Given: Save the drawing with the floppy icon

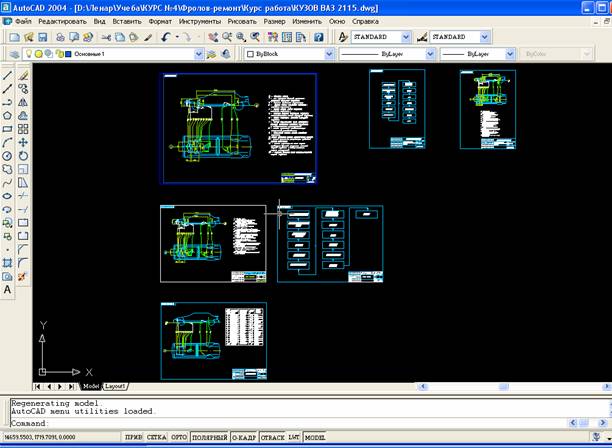Looking at the screenshot, I should click(42, 37).
